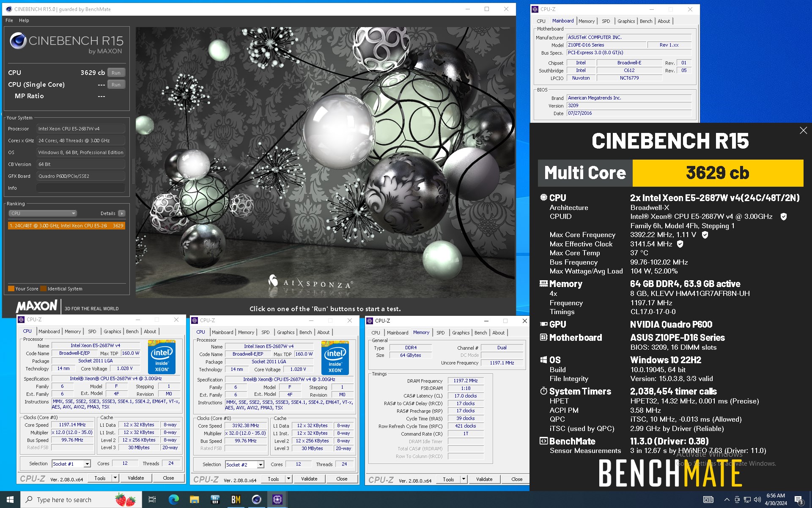Viewport: 812px width, 508px height.
Task: Switch to SPD tab in Mainboard CPU-Z window
Action: click(x=606, y=21)
